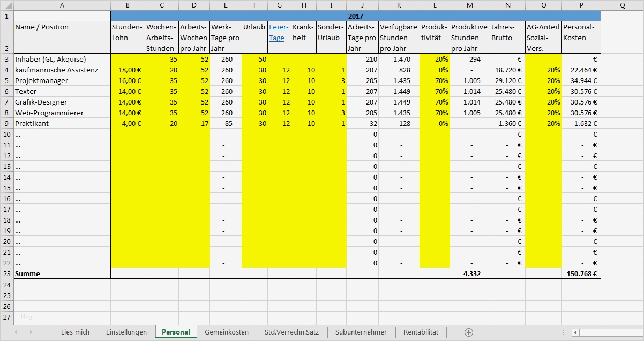Viewport: 644px width, 341px height.
Task: Open the Feier-Tage hyperlink in the header
Action: coord(279,32)
